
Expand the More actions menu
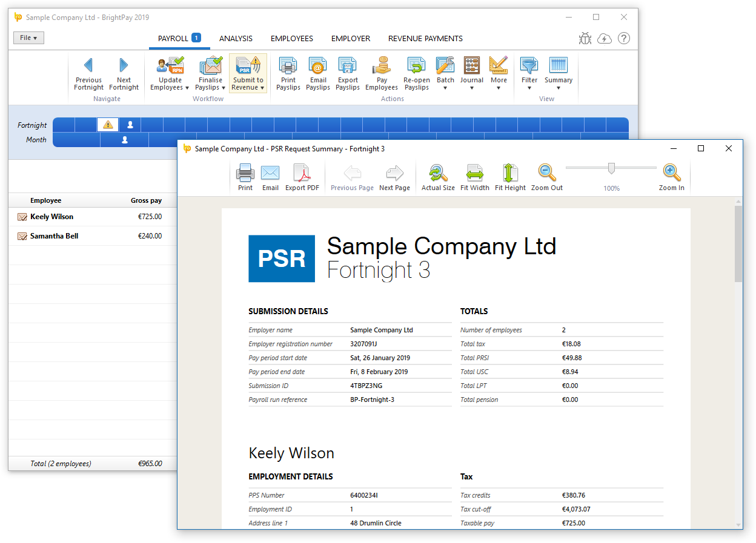coord(499,74)
